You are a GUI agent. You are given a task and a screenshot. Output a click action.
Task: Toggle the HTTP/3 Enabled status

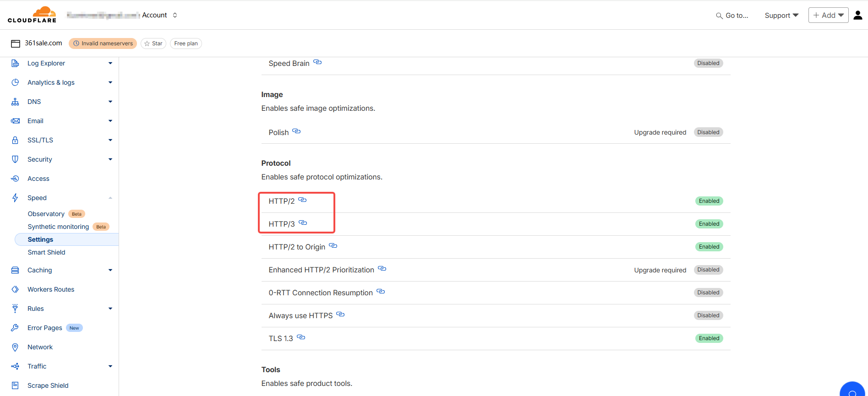pos(709,224)
